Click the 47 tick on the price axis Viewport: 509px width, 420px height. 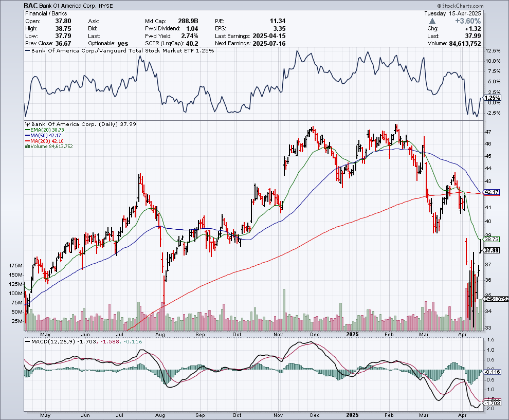click(488, 132)
